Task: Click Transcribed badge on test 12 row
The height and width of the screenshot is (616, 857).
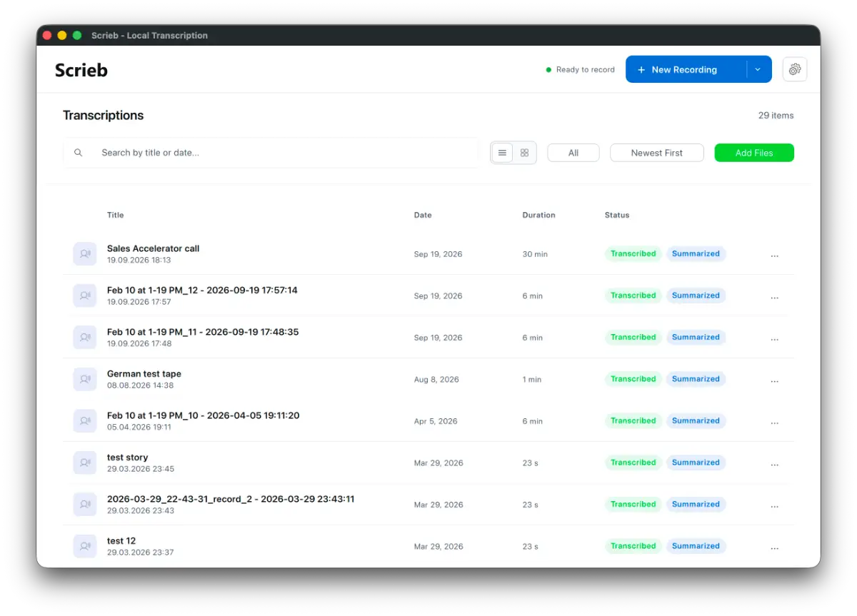Action: [633, 546]
